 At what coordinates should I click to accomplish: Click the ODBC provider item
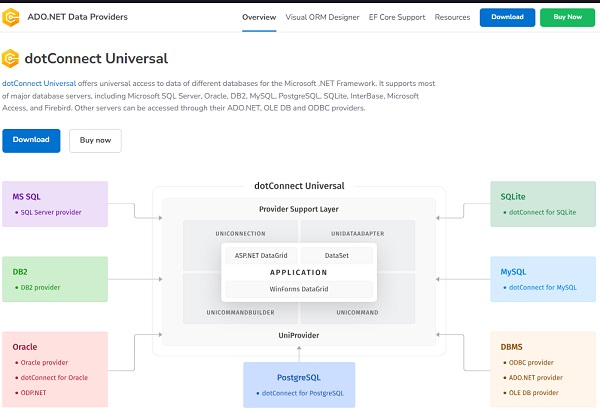(x=531, y=362)
